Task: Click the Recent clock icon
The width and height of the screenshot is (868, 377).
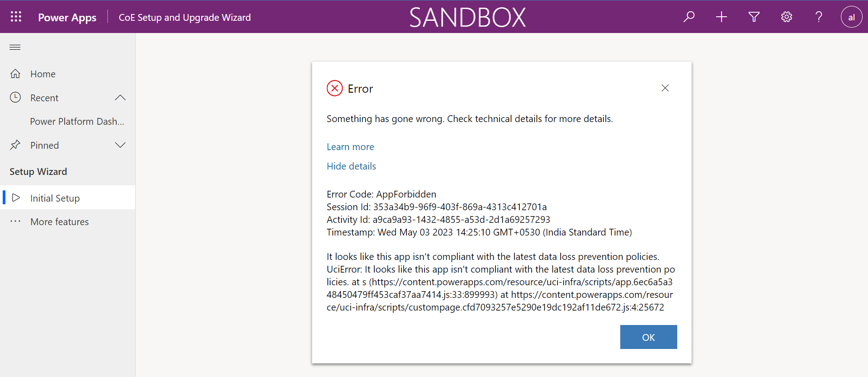Action: point(15,97)
